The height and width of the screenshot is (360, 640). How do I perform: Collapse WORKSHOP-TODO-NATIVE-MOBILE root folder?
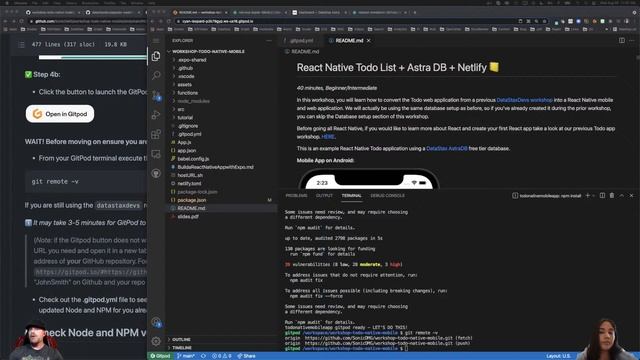coord(208,51)
